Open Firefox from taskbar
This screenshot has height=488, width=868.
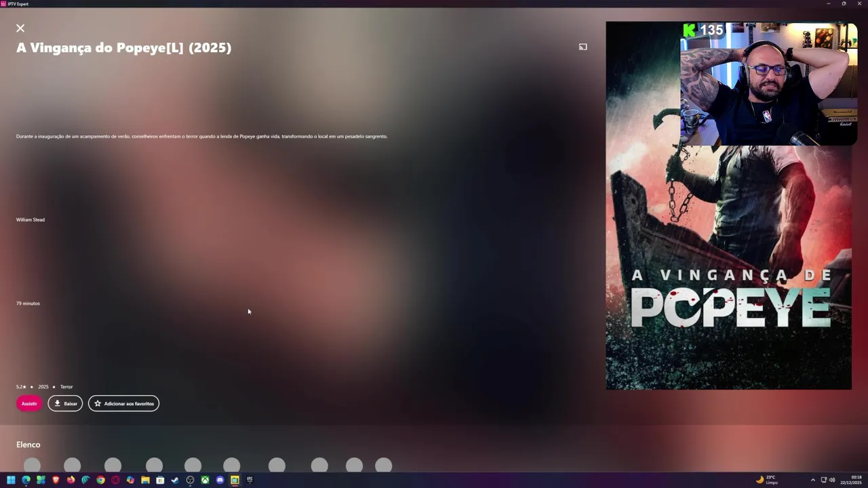tap(71, 480)
